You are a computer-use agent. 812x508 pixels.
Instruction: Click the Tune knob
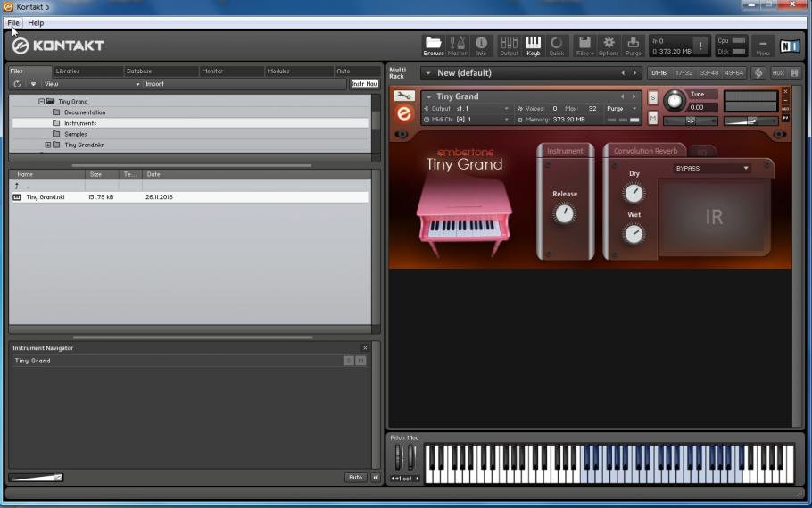pos(675,101)
